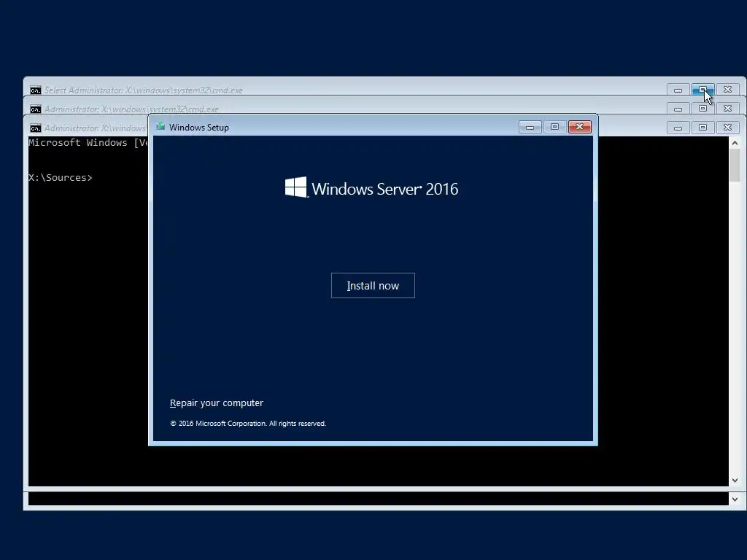Maximize the Select Administrator cmd window

tap(703, 90)
